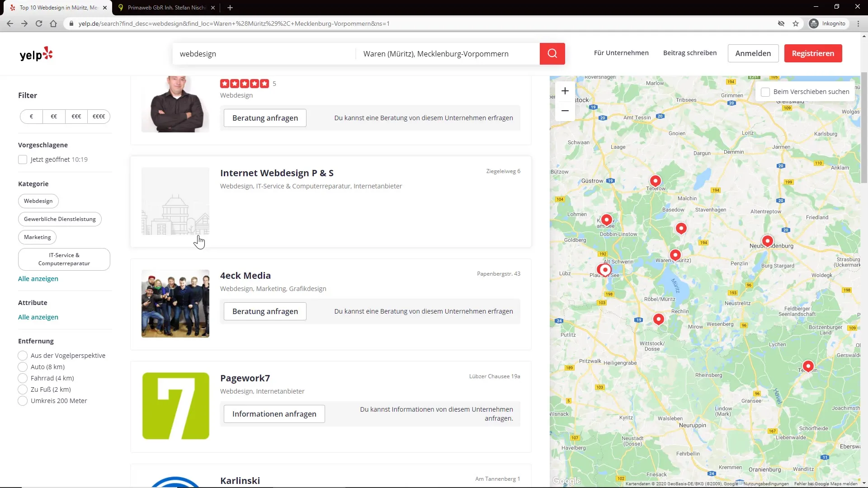Open the Pagework7 listing title

tap(245, 378)
